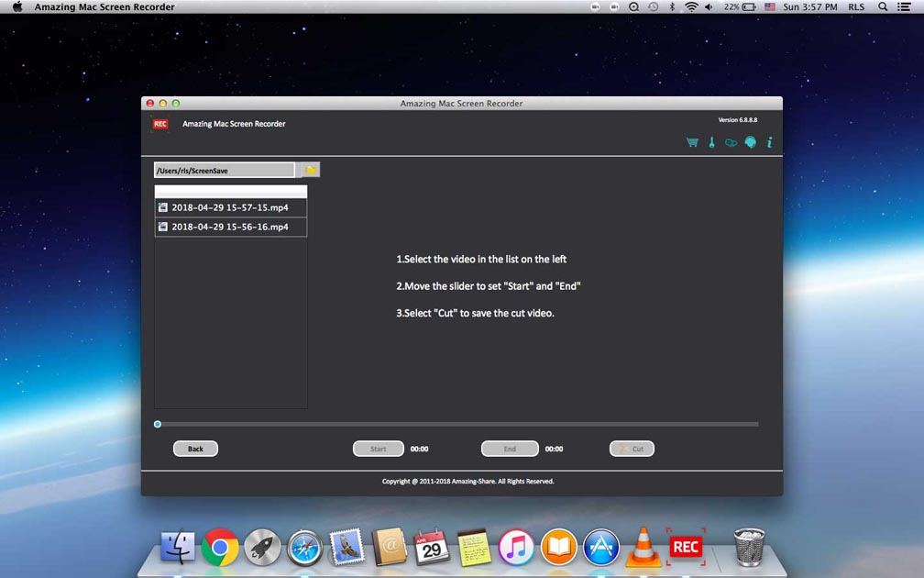The height and width of the screenshot is (578, 924).
Task: Click the US flag input source icon
Action: pyautogui.click(x=770, y=7)
